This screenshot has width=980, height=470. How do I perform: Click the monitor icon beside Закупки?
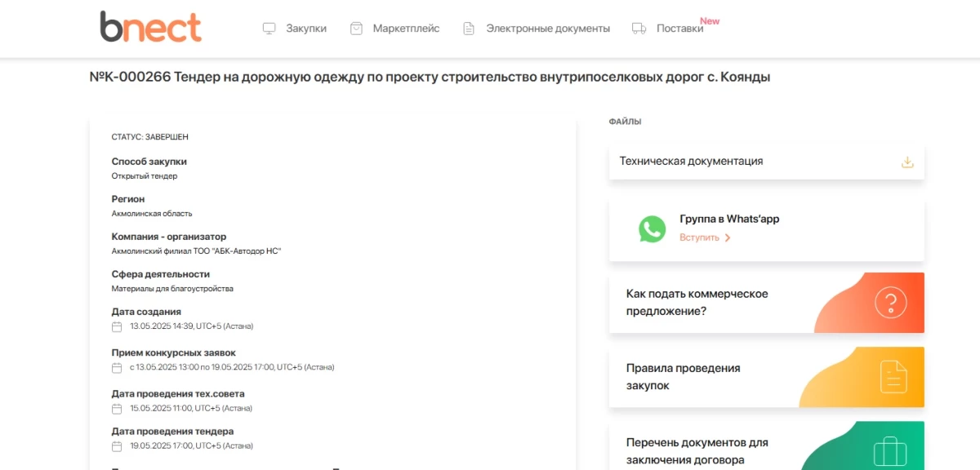point(269,29)
